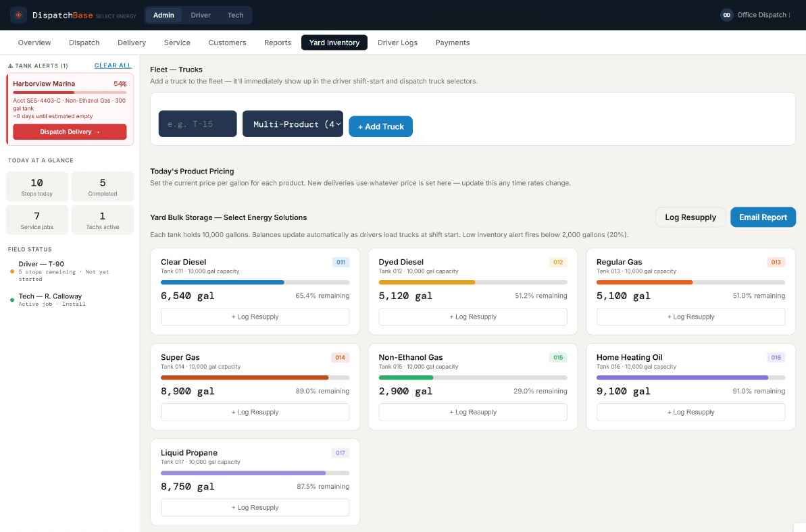This screenshot has width=806, height=532.
Task: Go to the Dispatch tab
Action: pyautogui.click(x=84, y=43)
